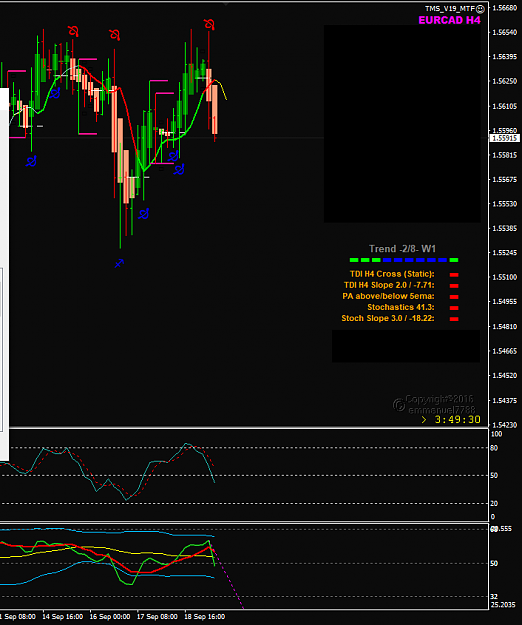Click the 1.55530 price axis label
Screen dimensions: 522x625
504,204
